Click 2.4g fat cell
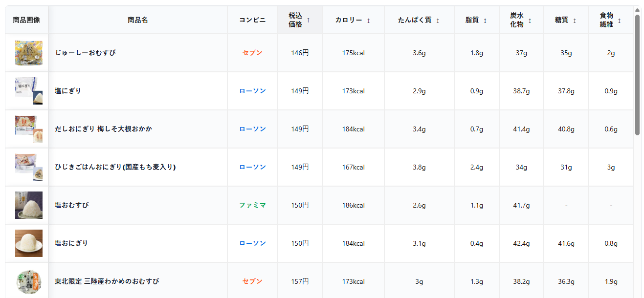 click(477, 167)
